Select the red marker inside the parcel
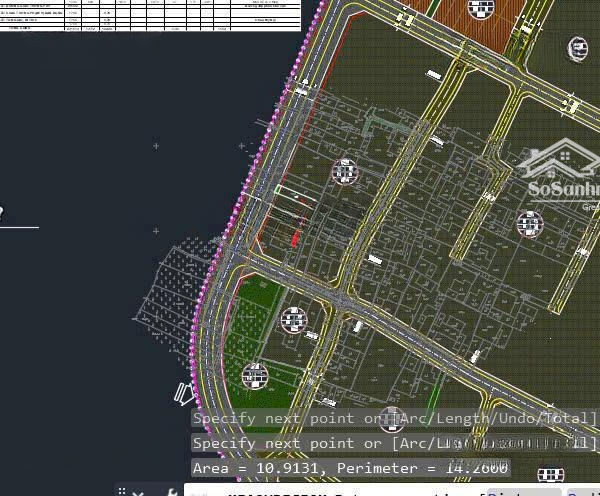 pyautogui.click(x=294, y=238)
